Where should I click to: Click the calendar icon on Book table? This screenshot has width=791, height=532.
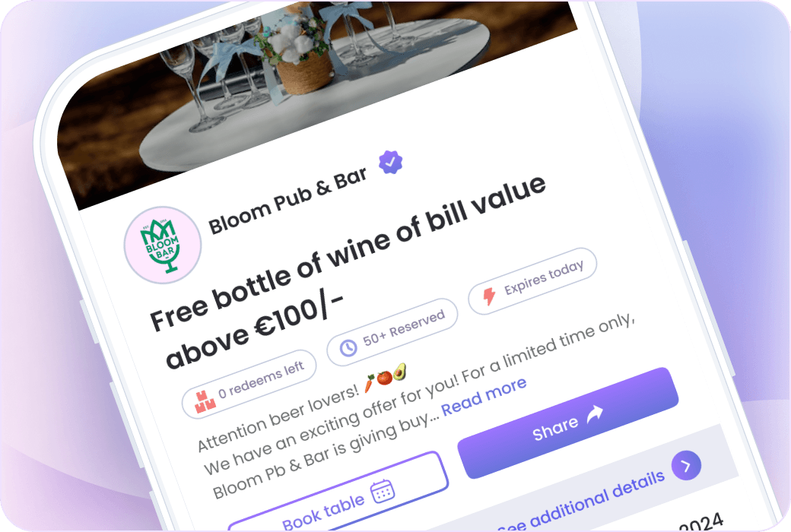coord(383,491)
